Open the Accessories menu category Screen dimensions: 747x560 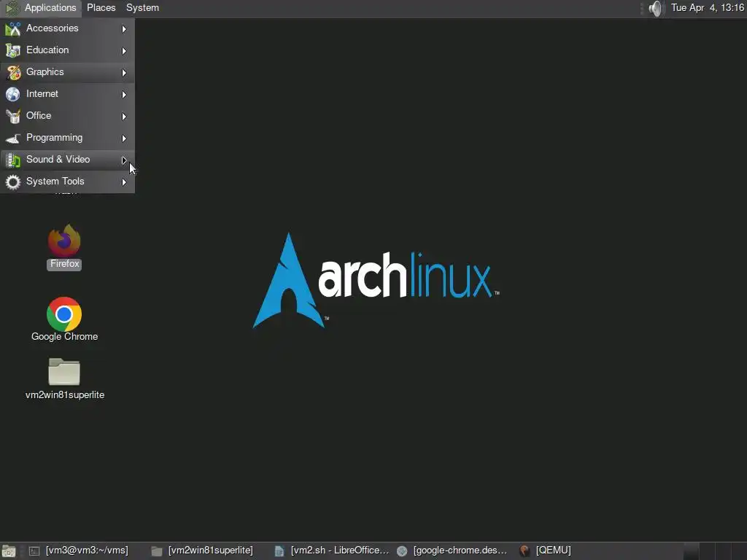[67, 28]
